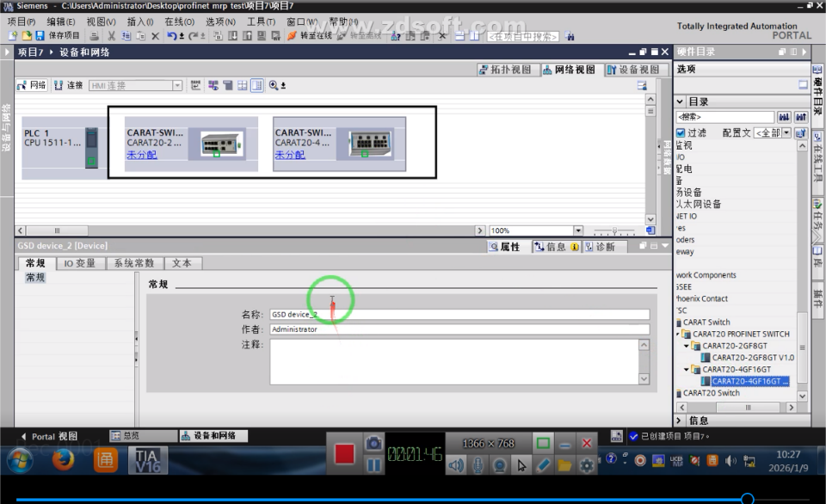The height and width of the screenshot is (504, 826).
Task: Click the undo arrow icon
Action: click(x=172, y=36)
